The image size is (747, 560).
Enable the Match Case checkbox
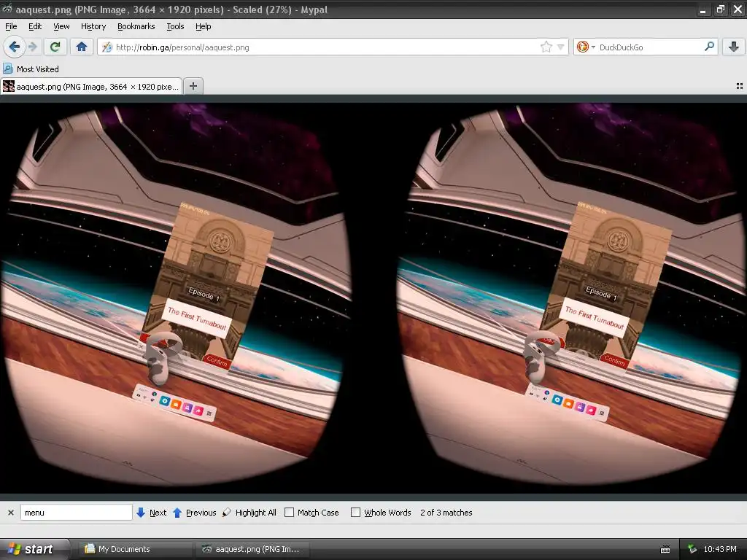pyautogui.click(x=289, y=513)
